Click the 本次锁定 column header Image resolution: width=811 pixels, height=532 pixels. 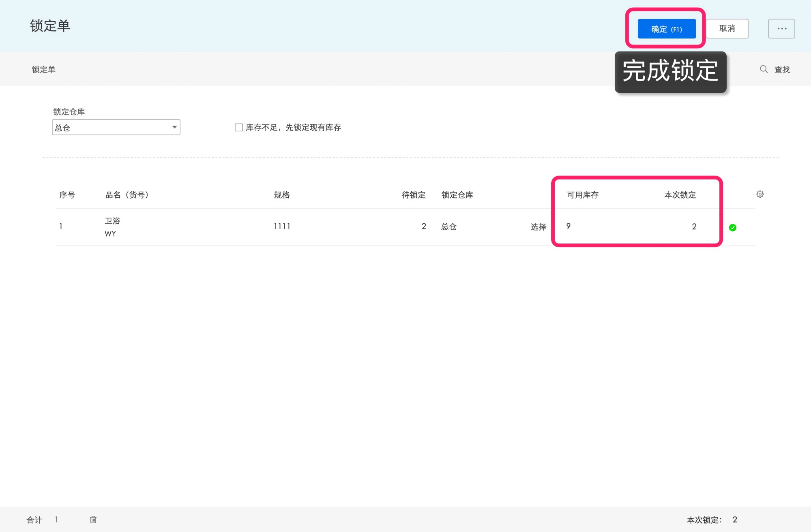(680, 195)
